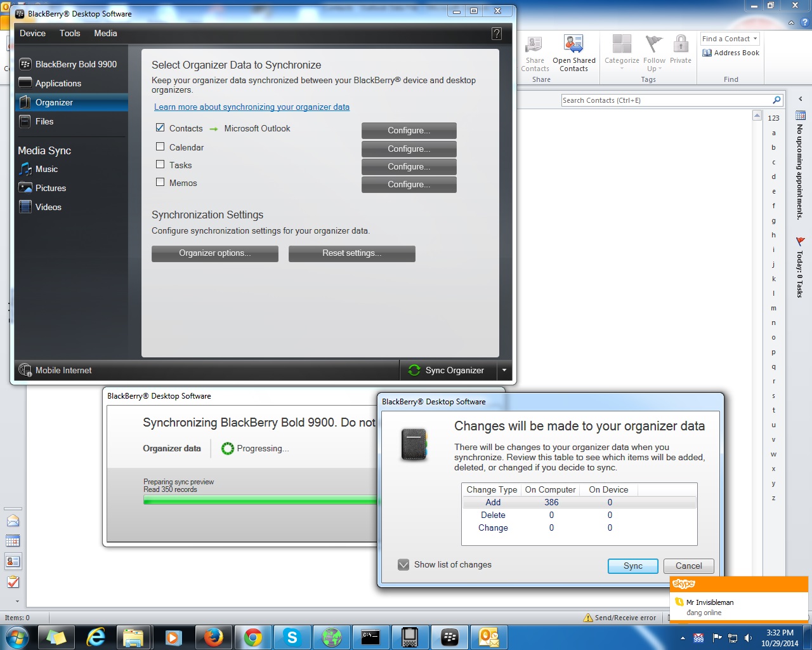Open Outlook Contacts navigation icon
The width and height of the screenshot is (812, 650).
pyautogui.click(x=13, y=561)
